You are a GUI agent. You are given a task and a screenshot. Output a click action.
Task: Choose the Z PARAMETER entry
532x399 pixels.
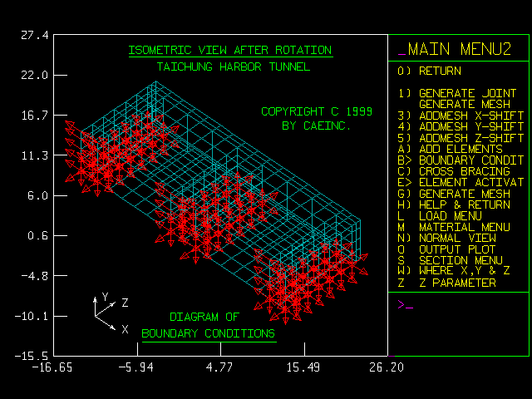(447, 283)
